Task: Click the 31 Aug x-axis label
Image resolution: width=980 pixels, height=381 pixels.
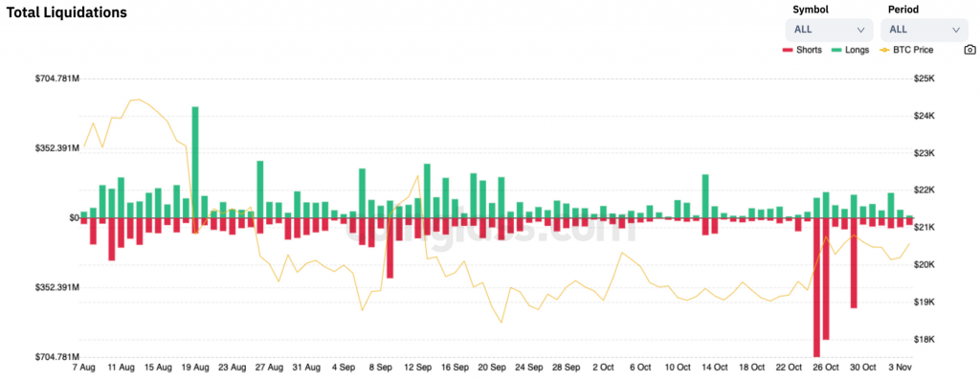Action: [x=306, y=368]
